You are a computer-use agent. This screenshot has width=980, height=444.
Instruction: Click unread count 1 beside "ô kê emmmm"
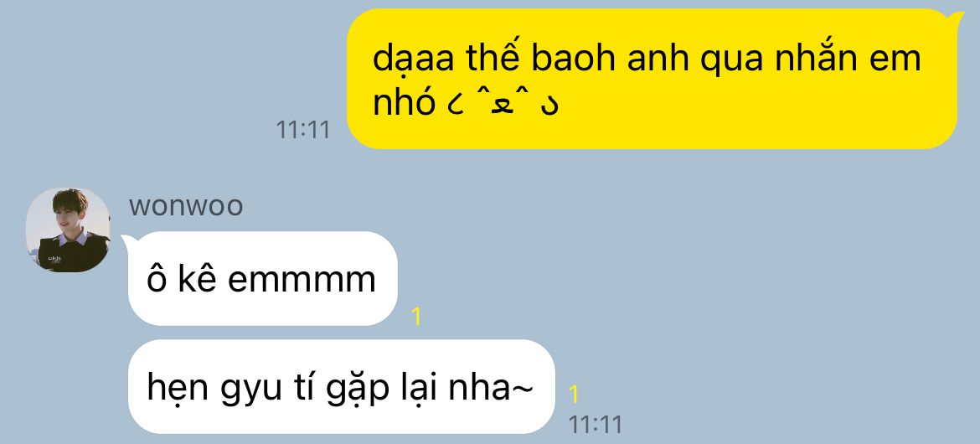(417, 317)
